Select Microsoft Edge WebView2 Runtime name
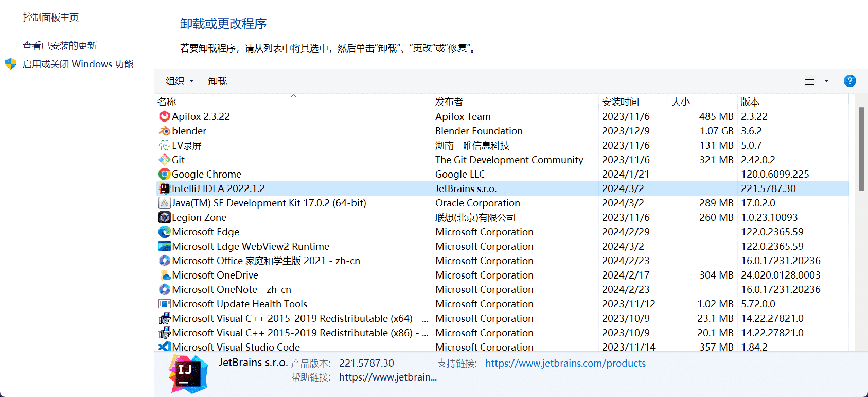Screen dimensions: 868x397 [x=251, y=246]
